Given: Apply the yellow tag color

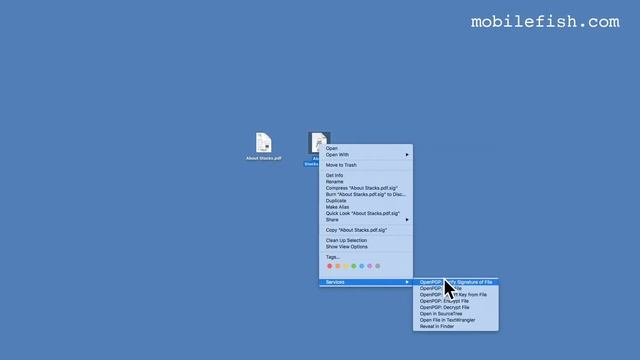Looking at the screenshot, I should click(x=346, y=266).
